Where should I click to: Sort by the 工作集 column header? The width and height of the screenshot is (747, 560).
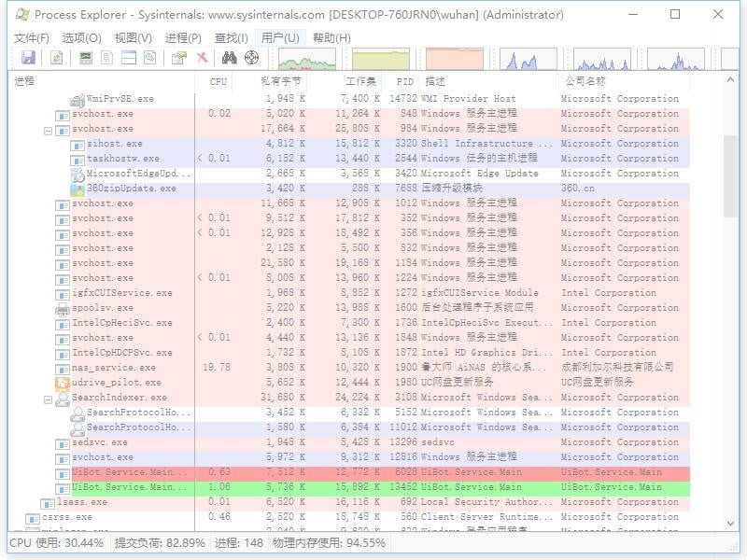point(345,81)
